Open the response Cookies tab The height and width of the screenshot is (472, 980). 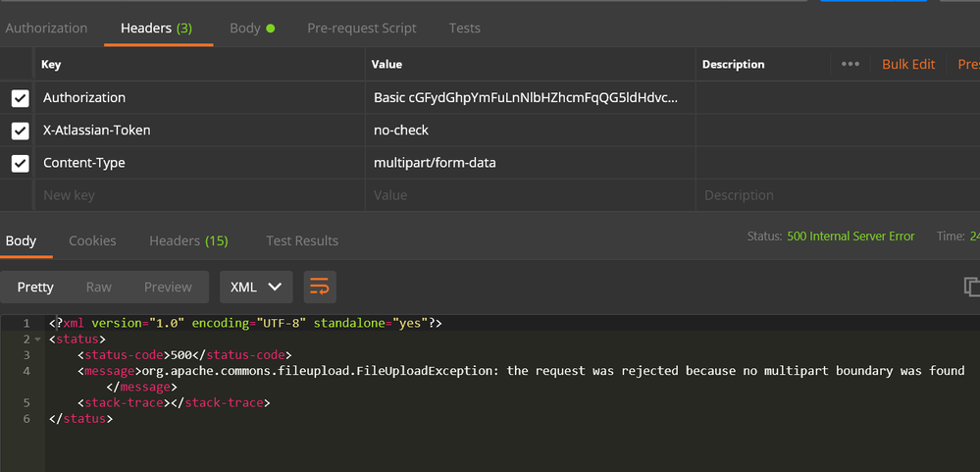pyautogui.click(x=92, y=240)
